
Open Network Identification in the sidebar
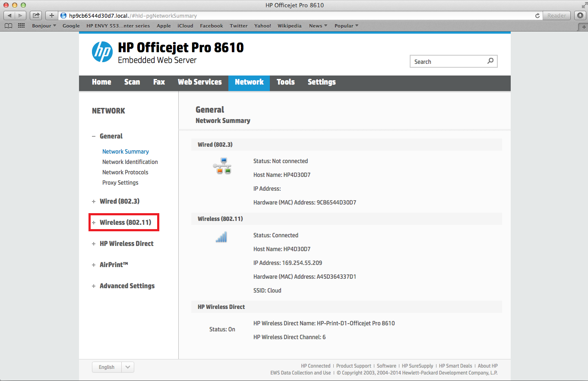click(130, 162)
